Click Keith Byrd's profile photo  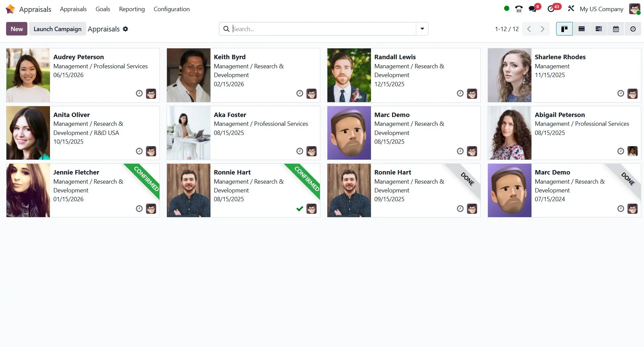[x=189, y=75]
